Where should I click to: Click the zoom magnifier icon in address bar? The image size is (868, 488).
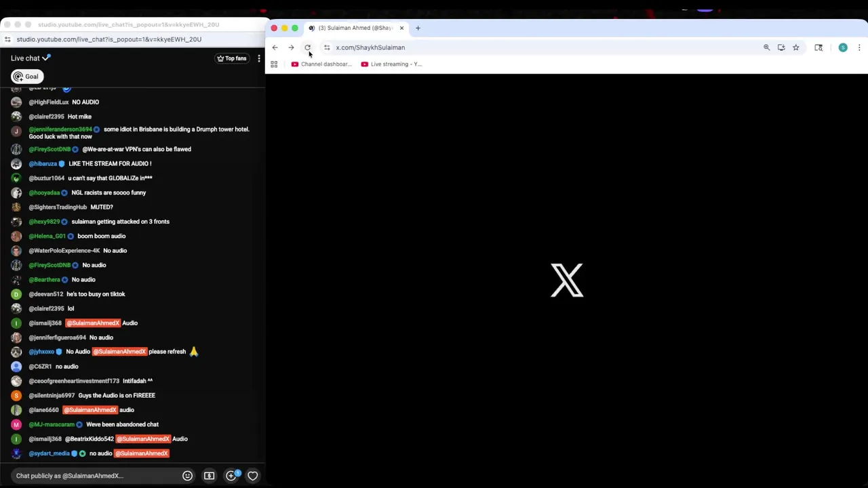[x=767, y=47]
